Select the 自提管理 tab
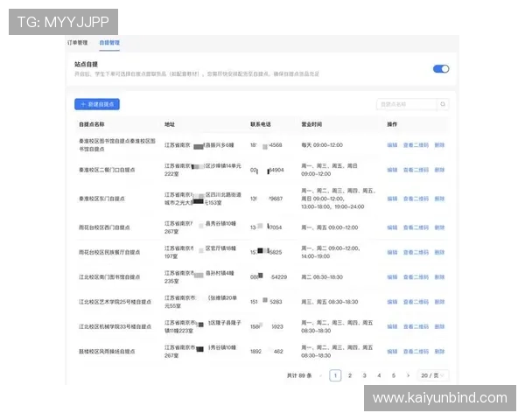Image resolution: width=525 pixels, height=420 pixels. point(109,43)
